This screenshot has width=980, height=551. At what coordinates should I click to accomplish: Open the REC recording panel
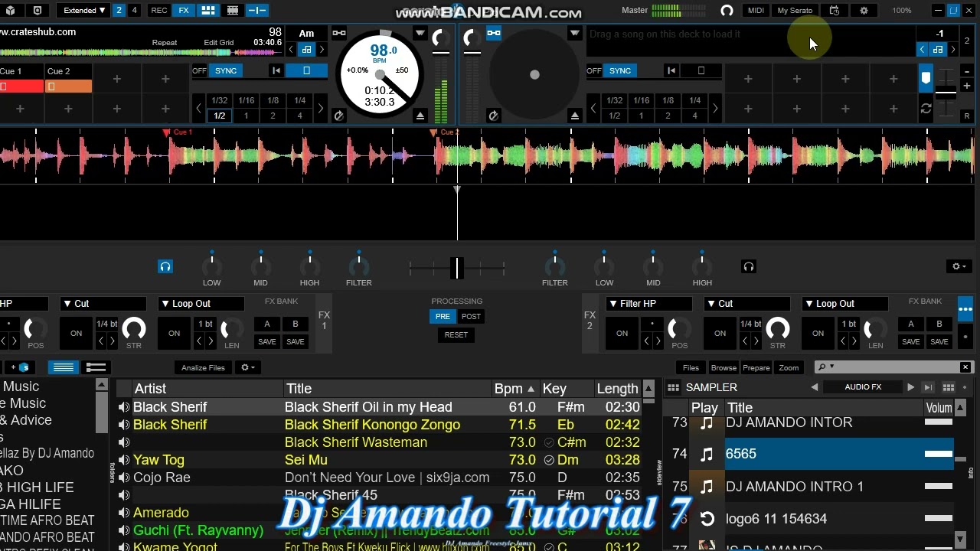coord(159,11)
